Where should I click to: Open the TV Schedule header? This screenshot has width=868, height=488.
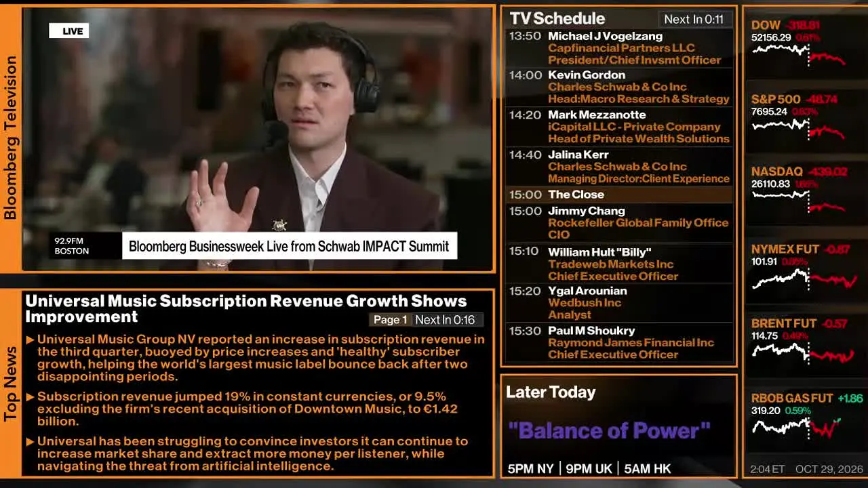point(557,19)
